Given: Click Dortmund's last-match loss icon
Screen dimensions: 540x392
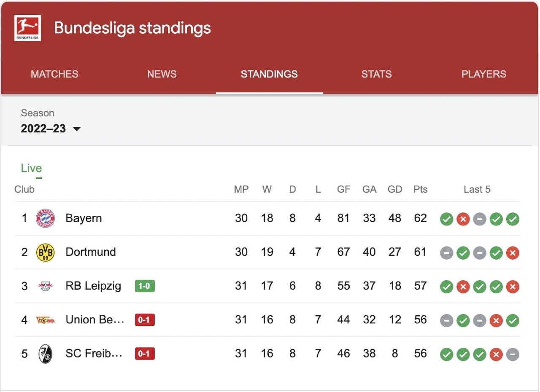Looking at the screenshot, I should click(x=513, y=253).
